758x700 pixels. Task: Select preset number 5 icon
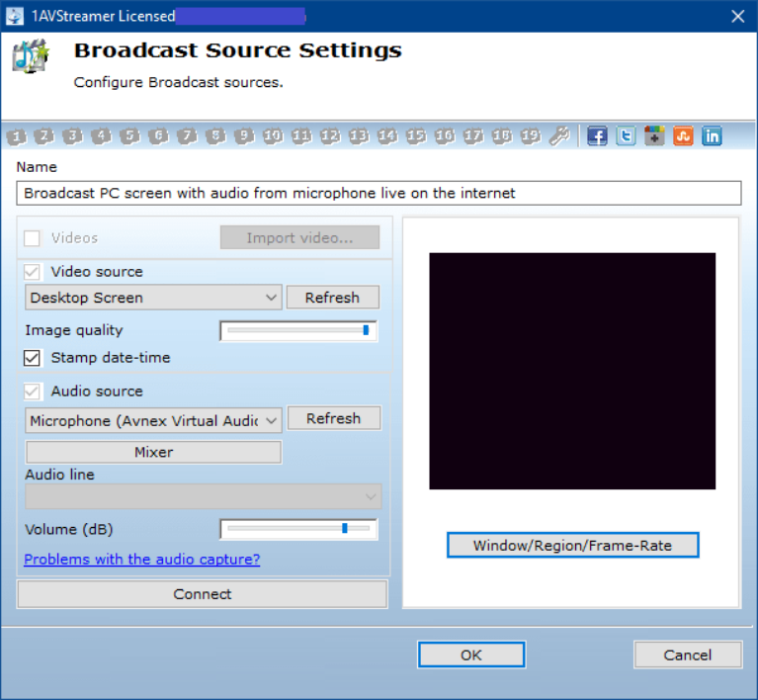tap(129, 136)
